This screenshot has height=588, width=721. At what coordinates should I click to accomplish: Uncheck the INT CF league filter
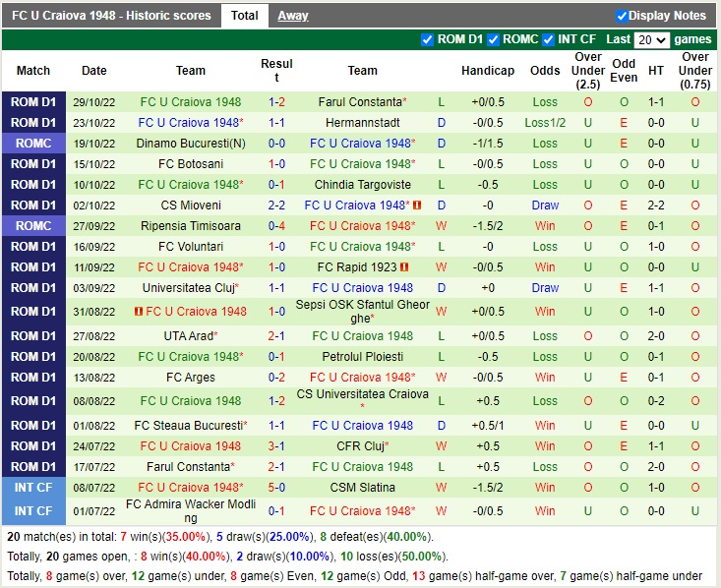click(548, 40)
